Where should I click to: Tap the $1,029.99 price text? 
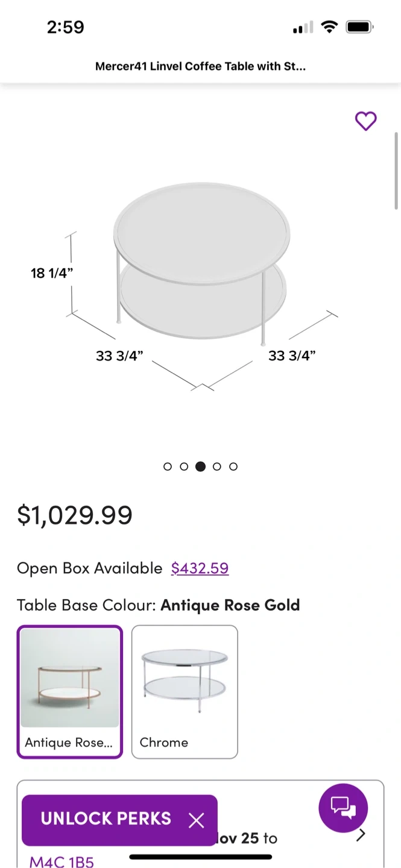coord(75,515)
